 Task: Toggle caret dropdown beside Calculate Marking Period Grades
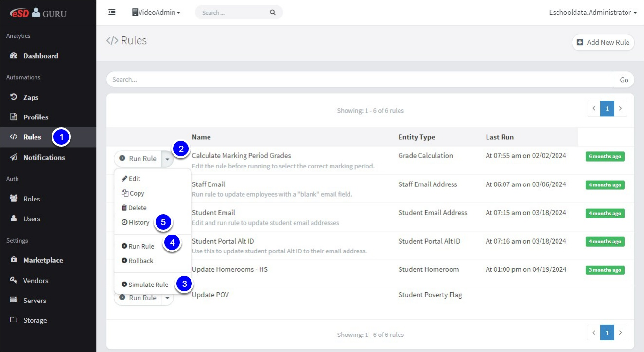(167, 159)
